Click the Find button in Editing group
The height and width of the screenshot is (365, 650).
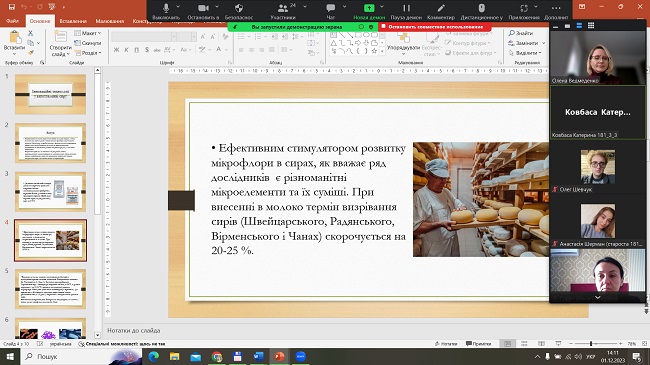click(x=521, y=33)
